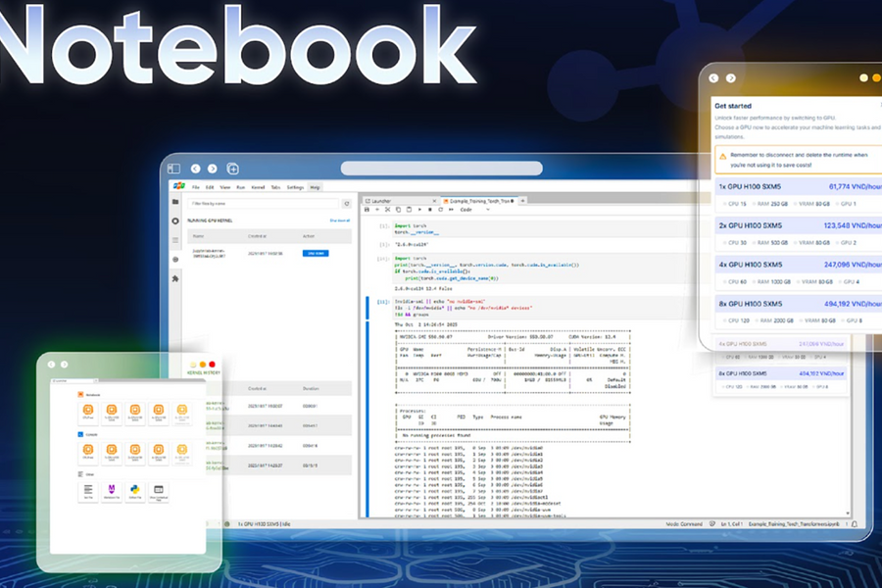Click the browser back arrow in main window

(x=196, y=169)
